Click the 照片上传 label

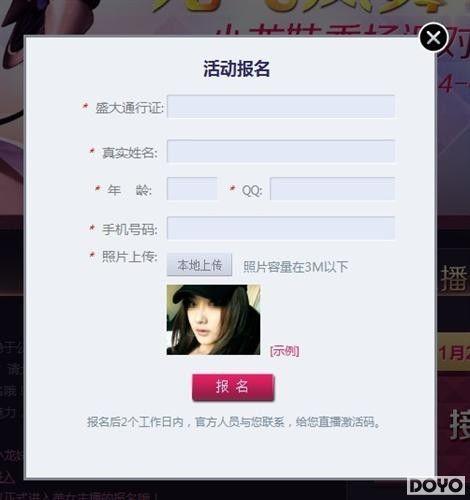pyautogui.click(x=130, y=257)
